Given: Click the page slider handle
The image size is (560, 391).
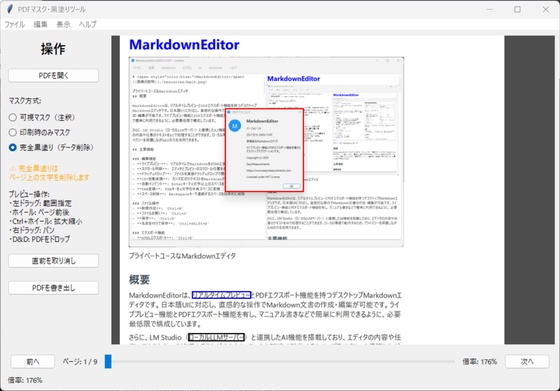Looking at the screenshot, I should pos(108,361).
